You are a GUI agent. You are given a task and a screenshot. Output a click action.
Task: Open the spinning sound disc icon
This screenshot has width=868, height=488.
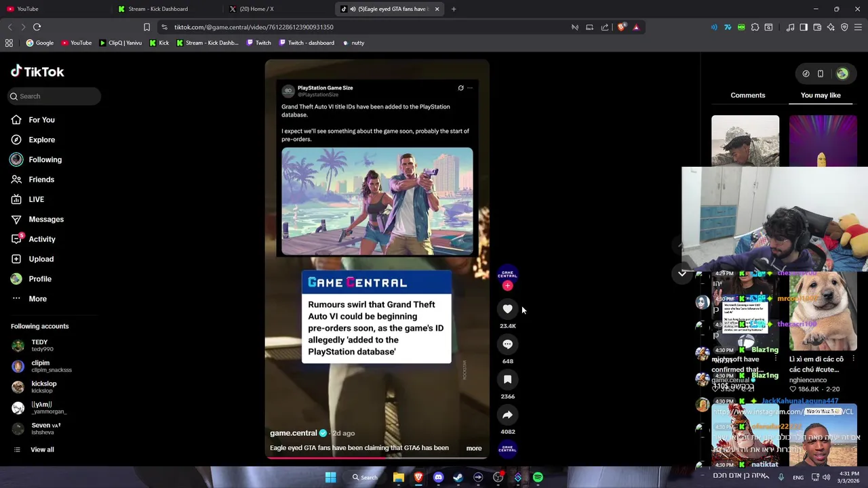tap(507, 449)
